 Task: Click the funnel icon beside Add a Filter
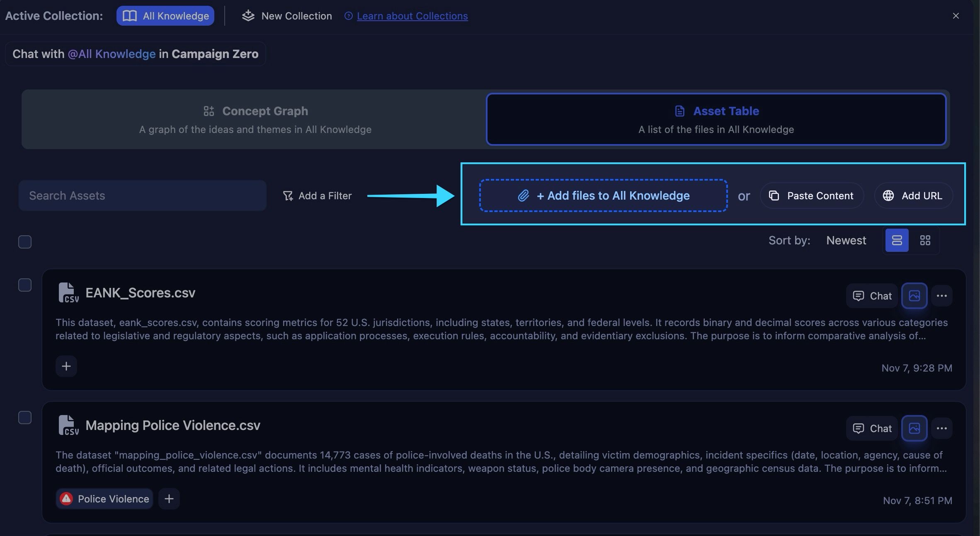tap(288, 196)
